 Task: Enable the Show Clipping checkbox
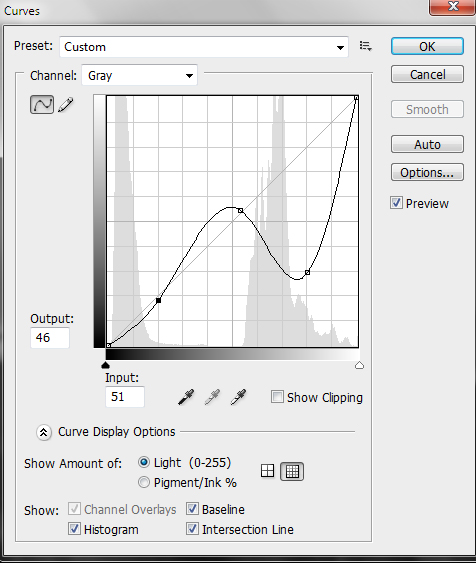click(277, 397)
